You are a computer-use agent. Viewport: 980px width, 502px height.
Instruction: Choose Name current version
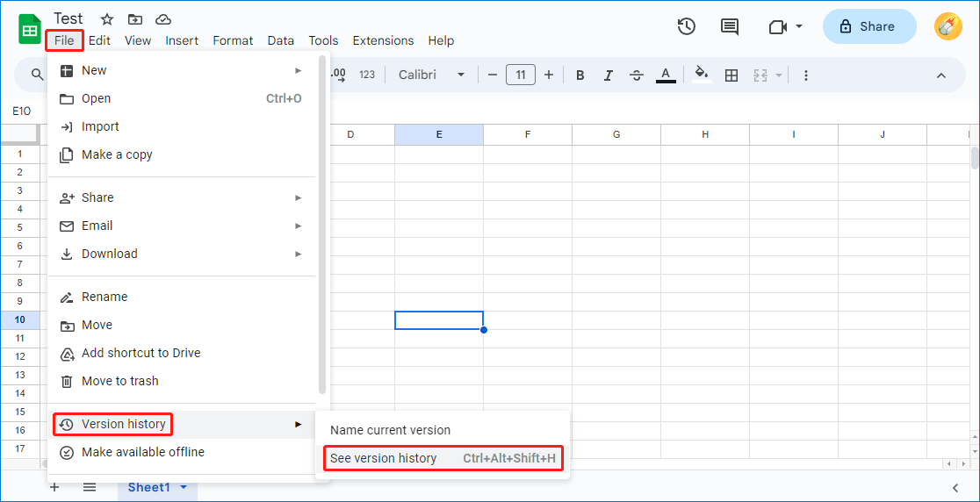click(x=443, y=430)
